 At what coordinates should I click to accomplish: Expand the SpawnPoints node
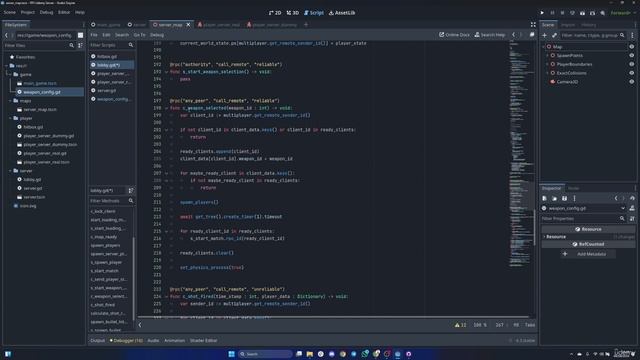[547, 56]
